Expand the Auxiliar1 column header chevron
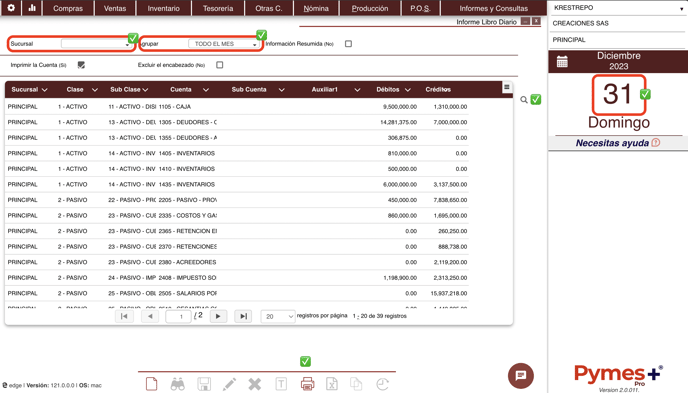Viewport: 688px width, 393px height. [x=357, y=89]
